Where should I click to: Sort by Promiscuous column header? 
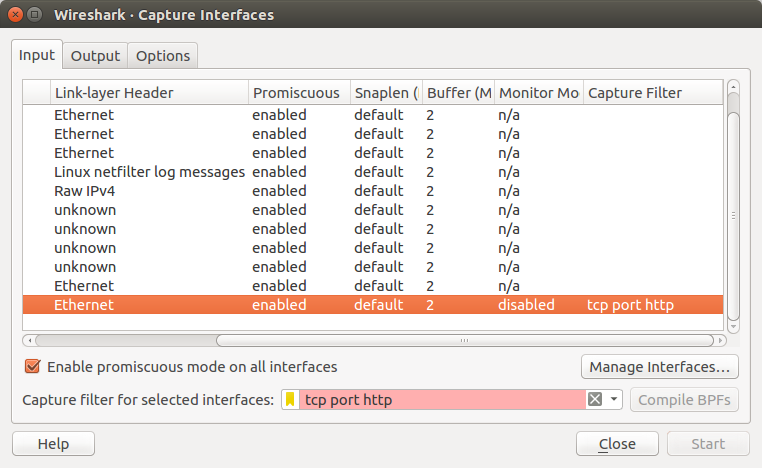click(299, 93)
